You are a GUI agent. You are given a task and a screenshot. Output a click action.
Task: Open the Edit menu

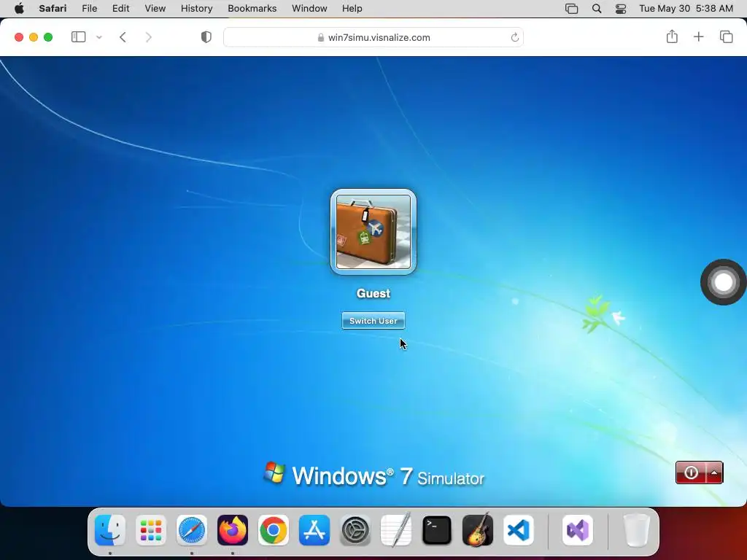pyautogui.click(x=120, y=9)
